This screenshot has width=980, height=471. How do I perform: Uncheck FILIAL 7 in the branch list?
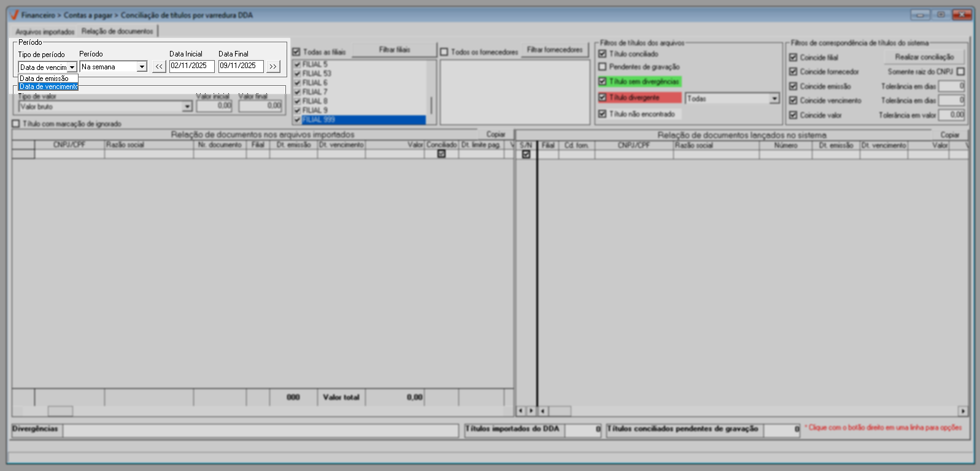pyautogui.click(x=298, y=92)
